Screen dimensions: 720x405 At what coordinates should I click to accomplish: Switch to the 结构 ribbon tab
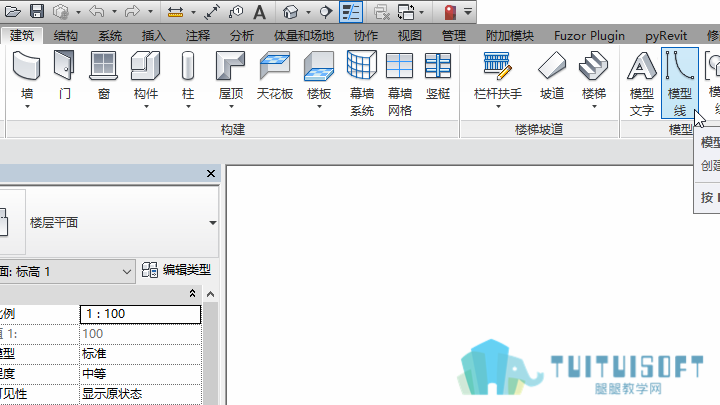click(65, 36)
